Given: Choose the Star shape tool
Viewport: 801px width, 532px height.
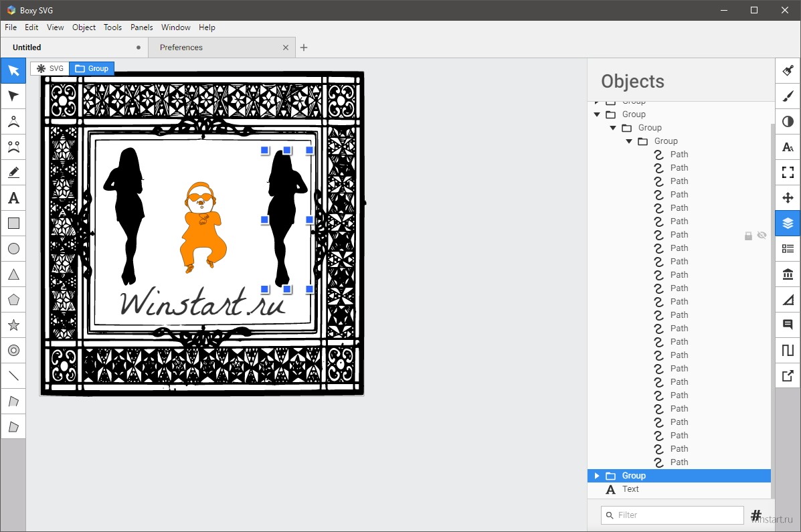Looking at the screenshot, I should [x=13, y=325].
